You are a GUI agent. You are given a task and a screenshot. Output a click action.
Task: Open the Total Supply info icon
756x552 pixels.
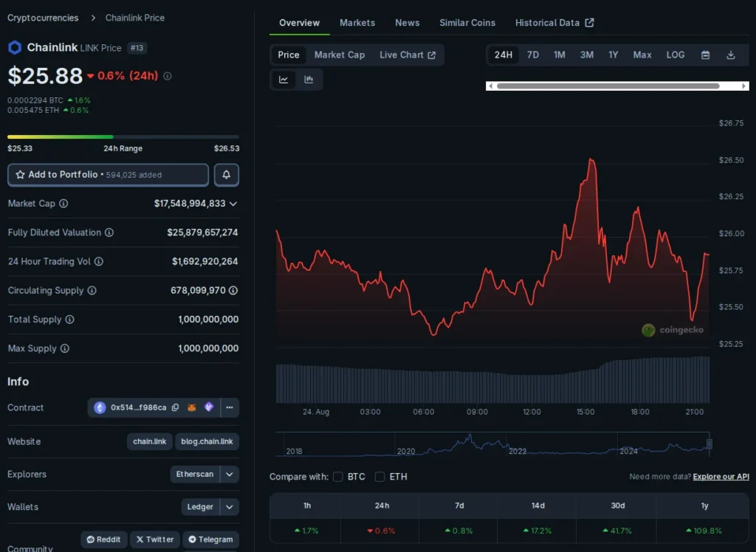pyautogui.click(x=70, y=319)
